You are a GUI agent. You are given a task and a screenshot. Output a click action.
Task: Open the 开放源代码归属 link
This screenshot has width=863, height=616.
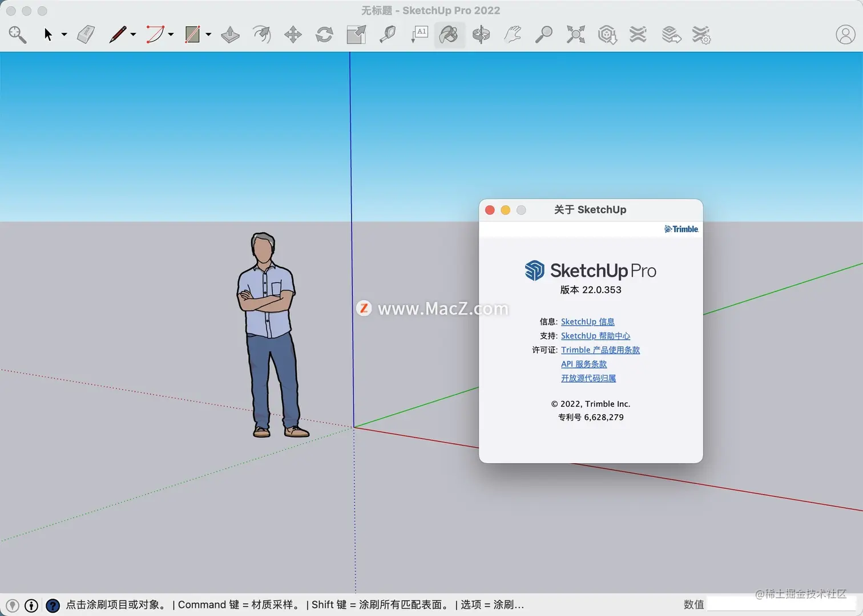point(588,378)
